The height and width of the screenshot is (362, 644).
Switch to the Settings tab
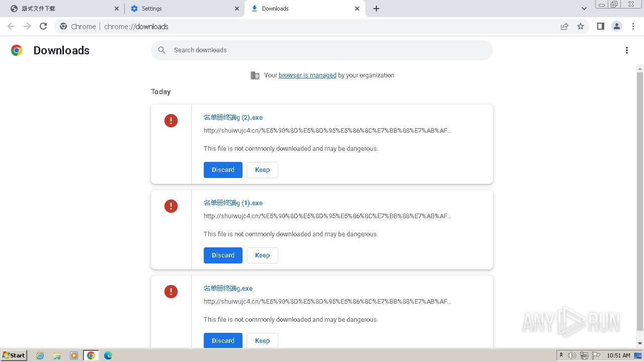coord(184,9)
